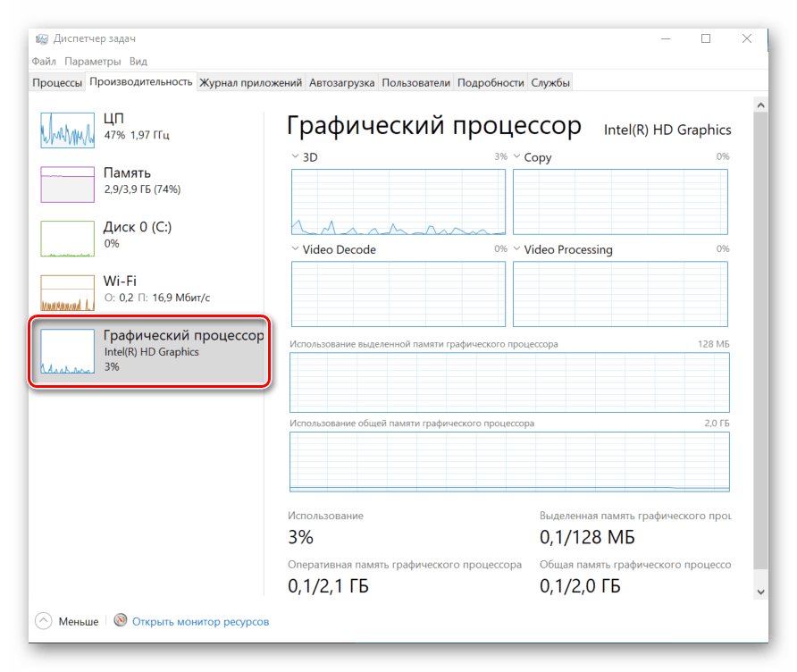Minimize the Диспетчер задач window

666,38
